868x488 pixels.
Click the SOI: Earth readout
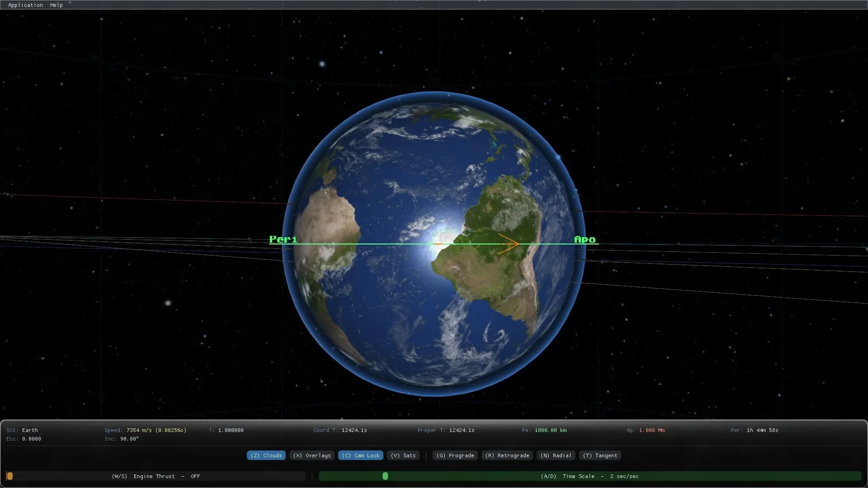[x=22, y=430]
